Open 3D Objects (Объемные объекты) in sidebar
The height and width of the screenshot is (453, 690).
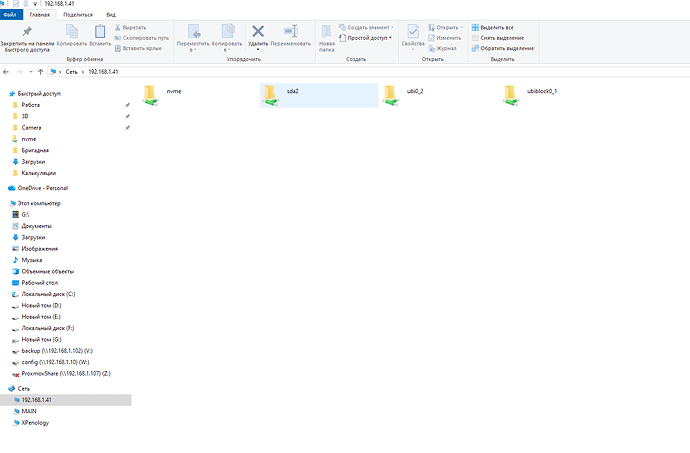coord(48,272)
